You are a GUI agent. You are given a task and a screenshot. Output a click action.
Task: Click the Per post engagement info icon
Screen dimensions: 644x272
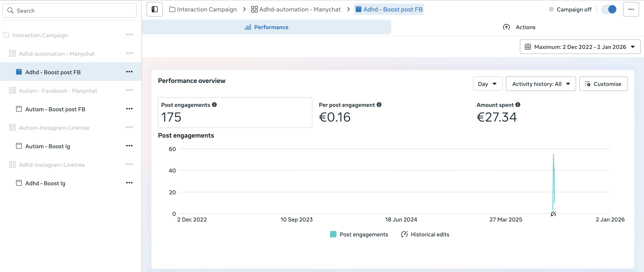[379, 105]
